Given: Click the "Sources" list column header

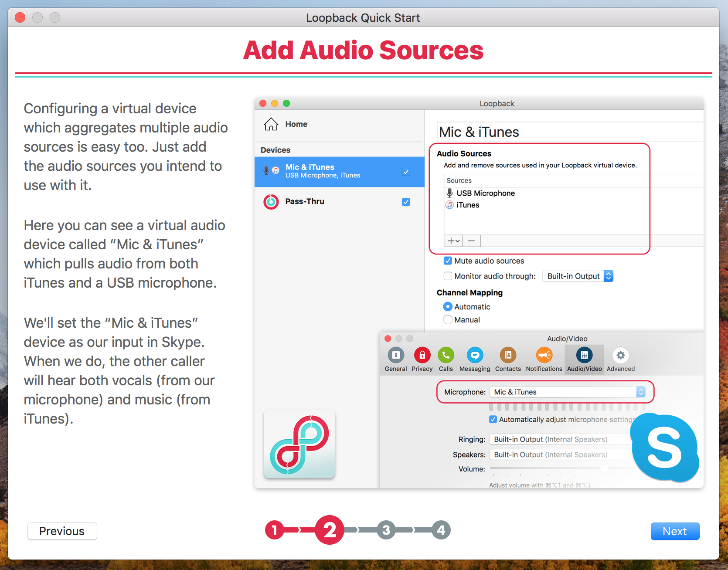Looking at the screenshot, I should pyautogui.click(x=459, y=180).
